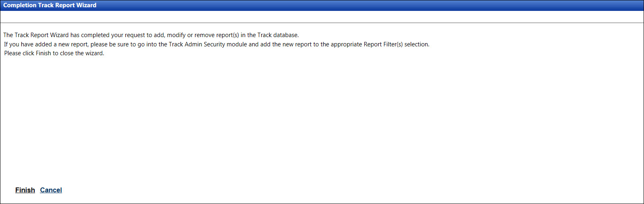This screenshot has width=644, height=204.
Task: Click empty white area in the dialog center
Action: point(322,121)
